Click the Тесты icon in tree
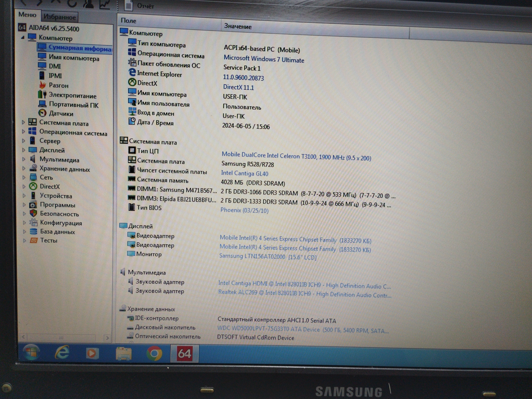 (x=34, y=240)
